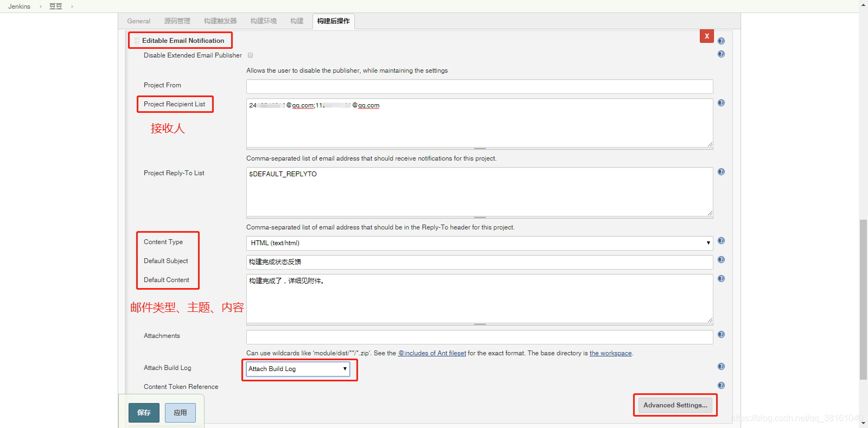
Task: Select the 构建后操作 tab
Action: tap(334, 21)
